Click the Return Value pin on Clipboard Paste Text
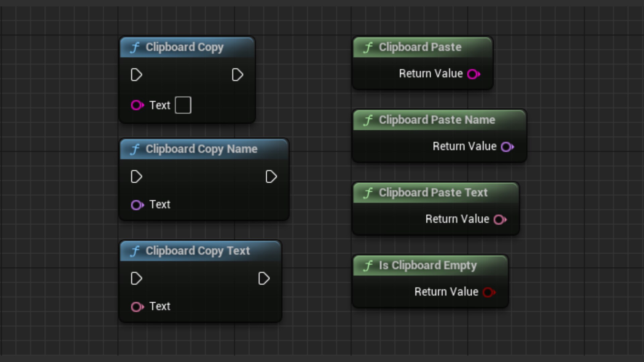The image size is (644, 362). [x=500, y=219]
